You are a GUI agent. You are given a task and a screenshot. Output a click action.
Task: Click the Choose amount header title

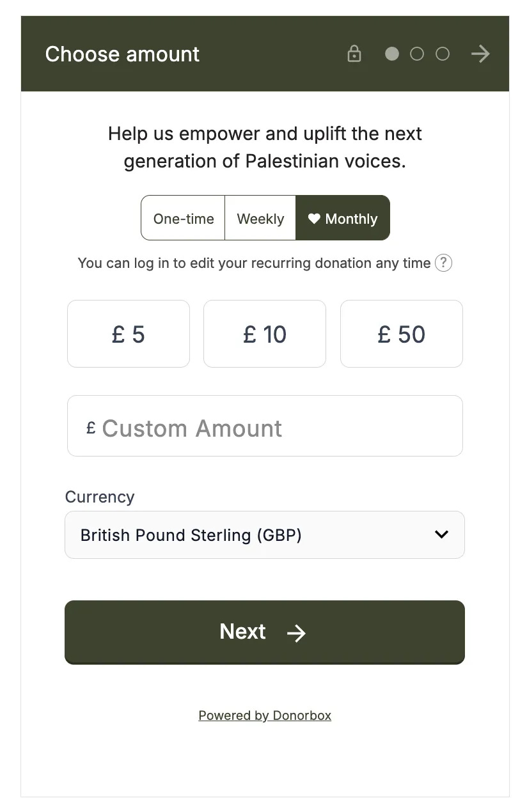click(122, 54)
